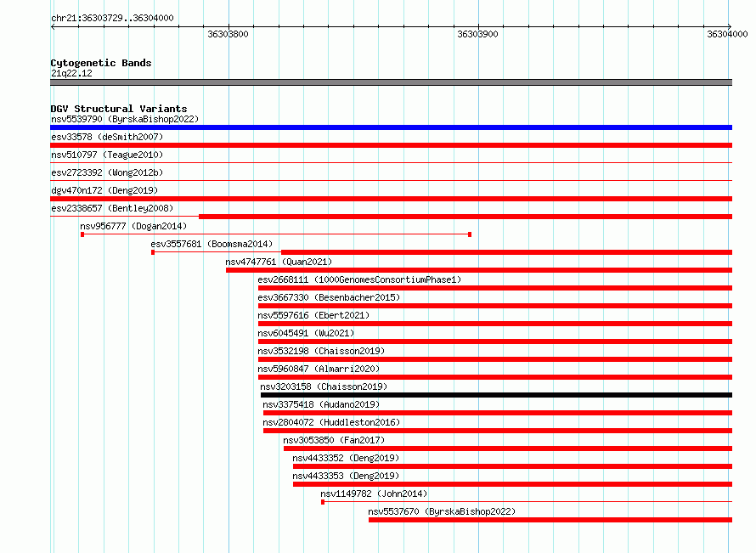Select the nsv3375418 red bar
The height and width of the screenshot is (553, 756).
pos(498,413)
